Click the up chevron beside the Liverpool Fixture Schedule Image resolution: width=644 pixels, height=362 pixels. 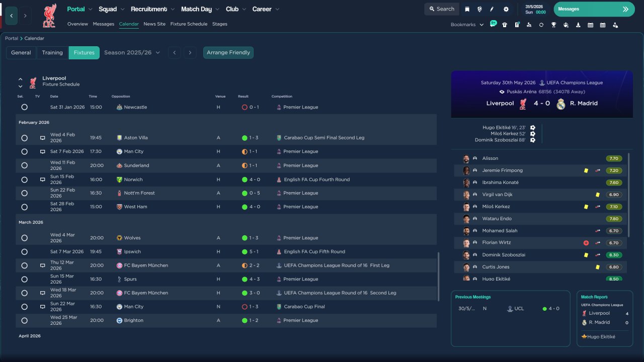[21, 79]
